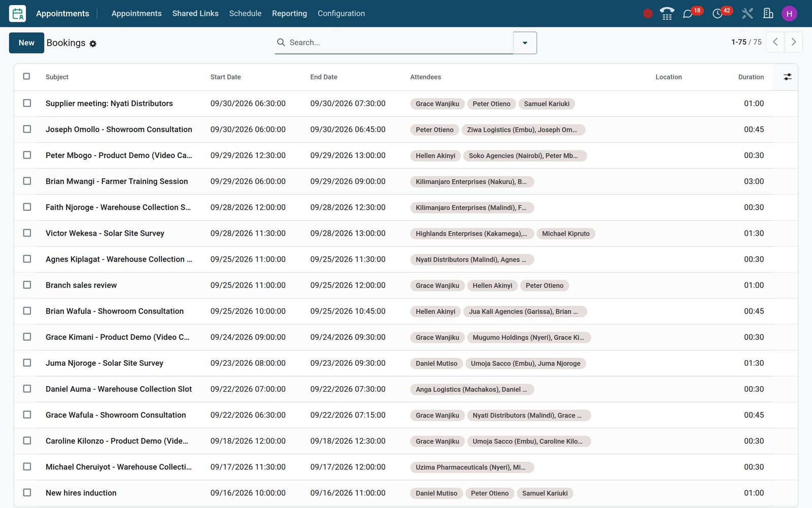Tick the Brian Mwangi Farmer Training checkbox
Screen dimensions: 812x508
pyautogui.click(x=27, y=181)
